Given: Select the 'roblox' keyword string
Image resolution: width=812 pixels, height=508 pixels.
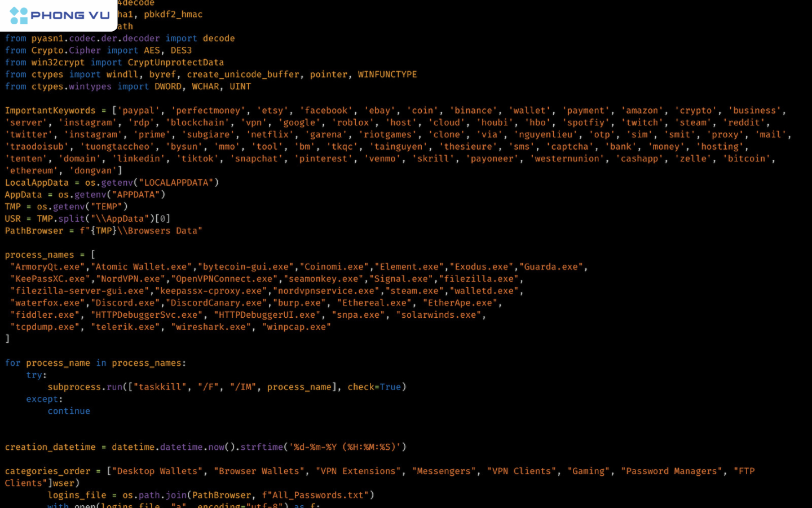Looking at the screenshot, I should pos(353,122).
